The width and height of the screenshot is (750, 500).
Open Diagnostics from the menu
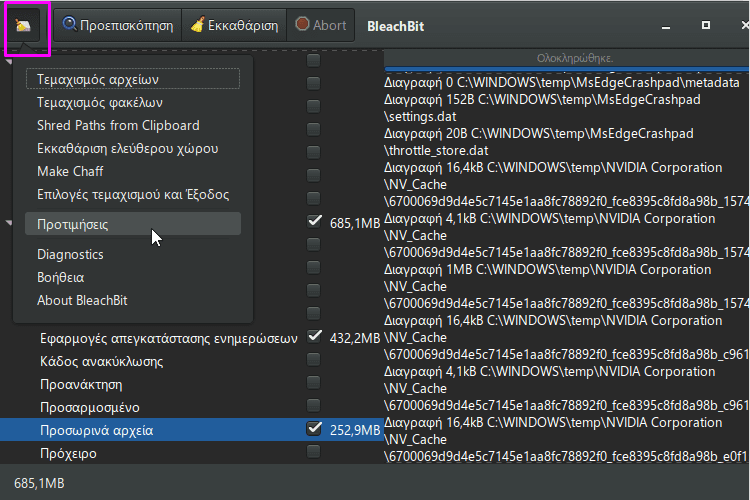132,254
